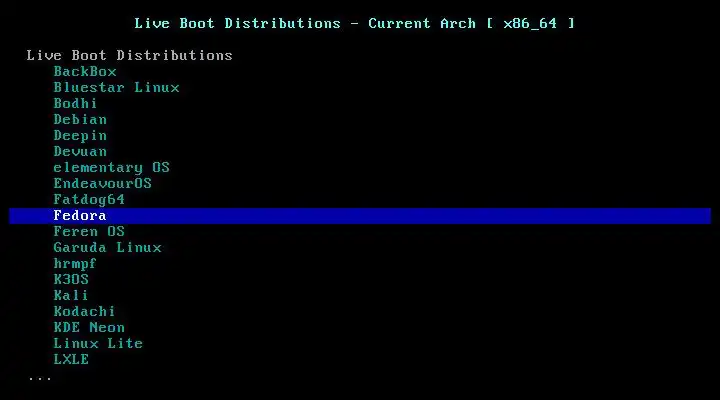Select the Fatdog64 entry

pos(89,200)
